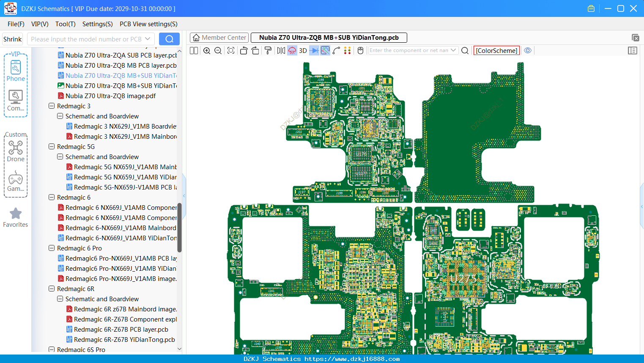This screenshot has height=363, width=644.
Task: Click the colored dots grid icon
Action: point(348,50)
